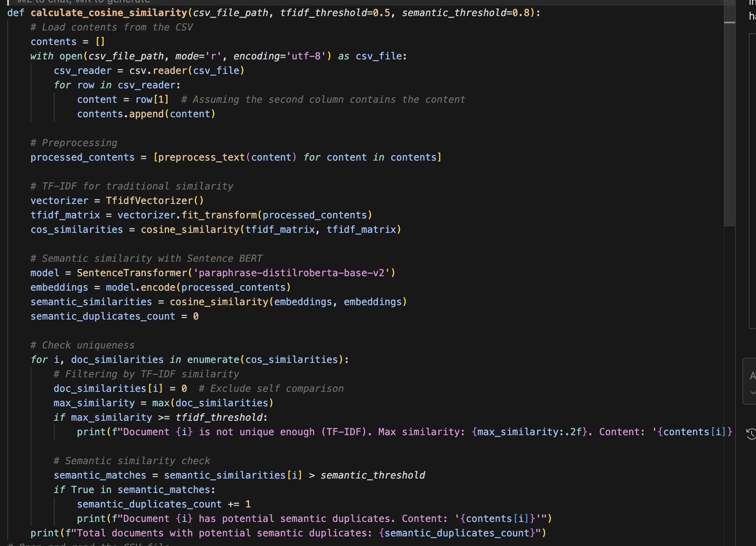Click 'semantic_duplicates_count += 1' line
Screen dimensions: 756x546
pyautogui.click(x=164, y=505)
